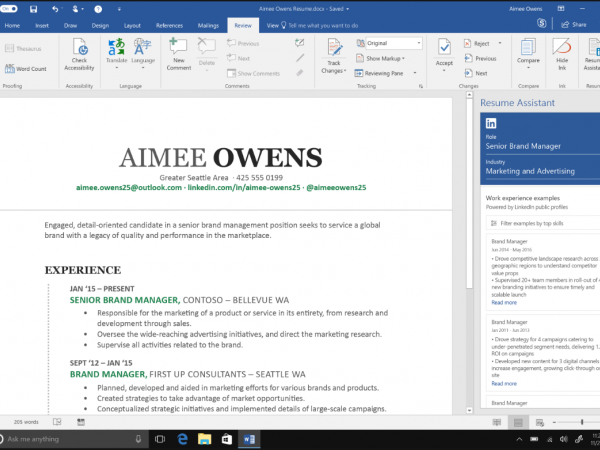
Task: Go to Next comment
Action: pyautogui.click(x=238, y=58)
